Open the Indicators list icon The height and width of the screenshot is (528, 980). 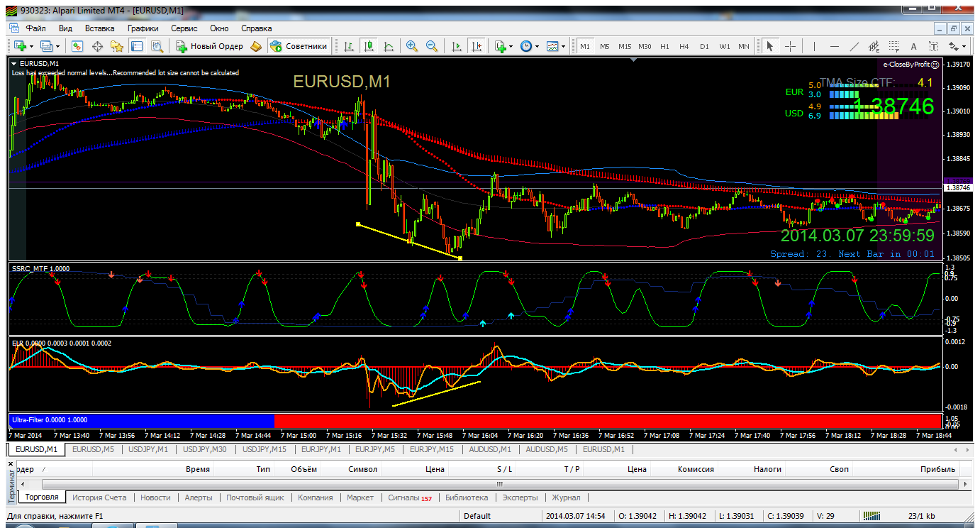click(x=501, y=46)
